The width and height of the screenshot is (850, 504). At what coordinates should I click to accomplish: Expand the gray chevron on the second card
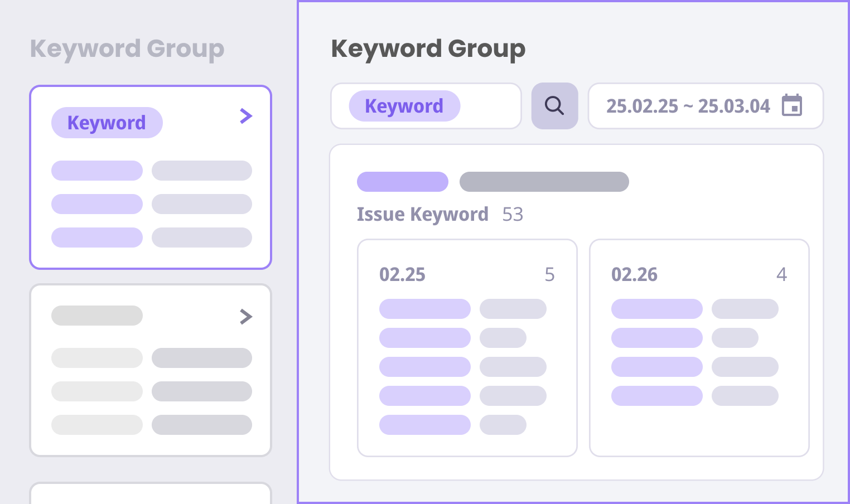[x=246, y=317]
